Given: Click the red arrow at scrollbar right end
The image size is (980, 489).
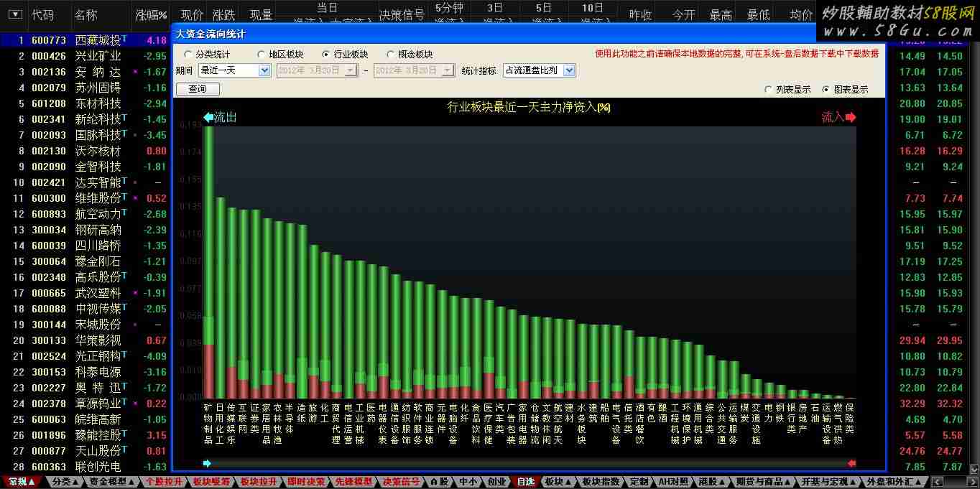Looking at the screenshot, I should (x=852, y=463).
